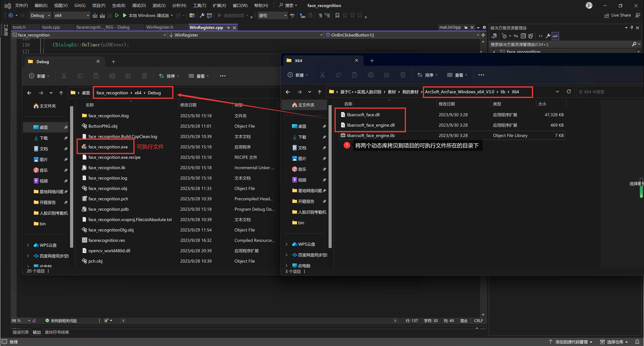Switch to the tools.cpp tab
This screenshot has width=644, height=346.
pyautogui.click(x=51, y=27)
